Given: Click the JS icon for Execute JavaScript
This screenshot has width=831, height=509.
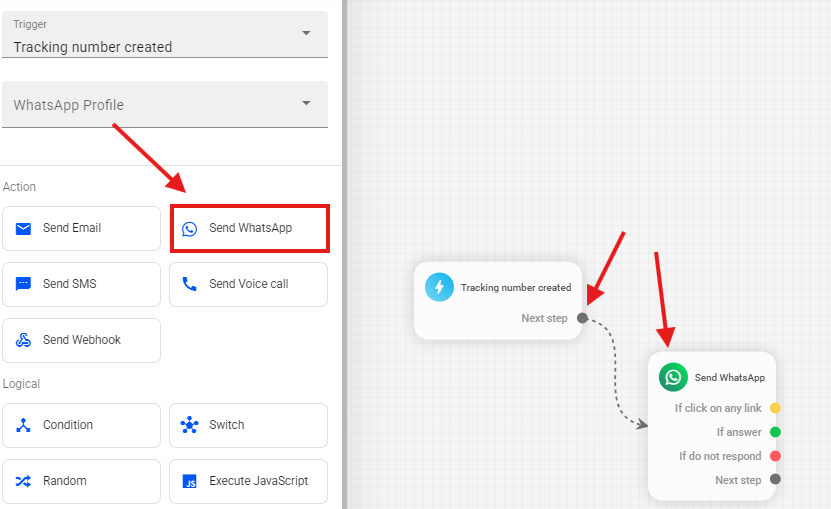Looking at the screenshot, I should coord(190,482).
